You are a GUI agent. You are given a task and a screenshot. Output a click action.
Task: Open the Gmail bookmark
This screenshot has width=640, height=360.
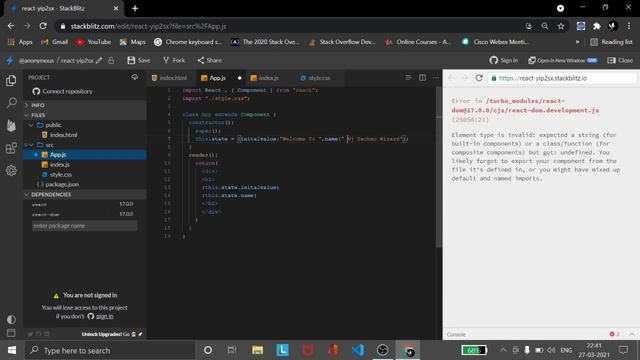coord(54,42)
